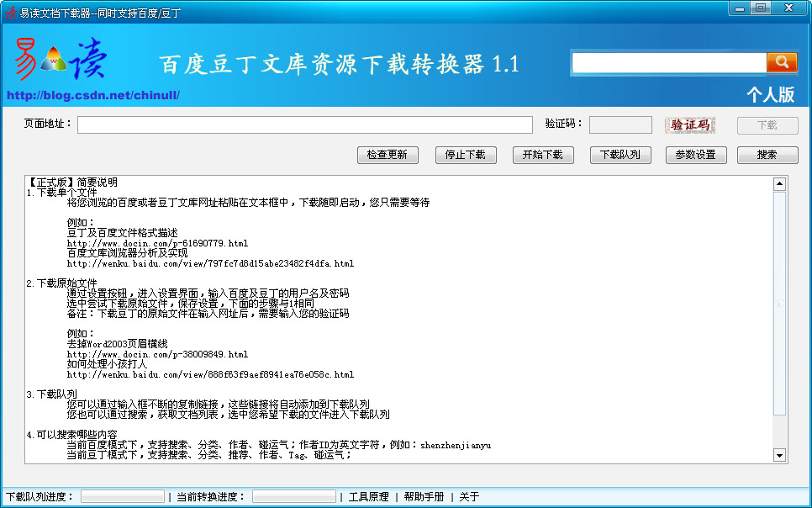Click the wenku.baidu.com 797fc7d8d15abe23482f4dfa URL
Screen dimensions: 812x508
pos(210,263)
